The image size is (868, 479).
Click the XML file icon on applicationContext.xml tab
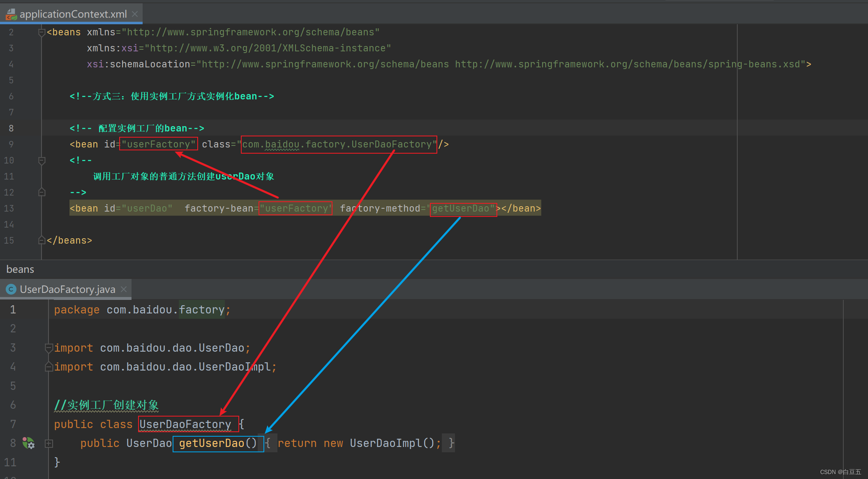pos(11,14)
